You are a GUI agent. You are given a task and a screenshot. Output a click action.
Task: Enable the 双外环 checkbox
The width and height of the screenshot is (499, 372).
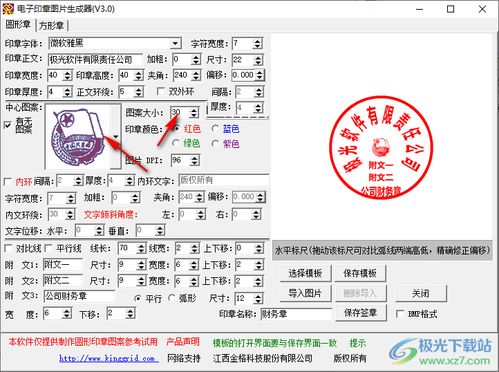161,91
